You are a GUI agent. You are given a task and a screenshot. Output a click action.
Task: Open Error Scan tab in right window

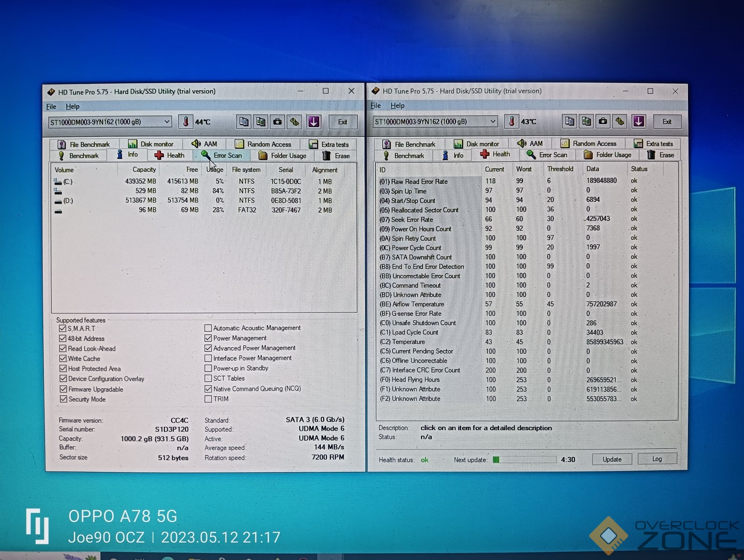point(547,154)
